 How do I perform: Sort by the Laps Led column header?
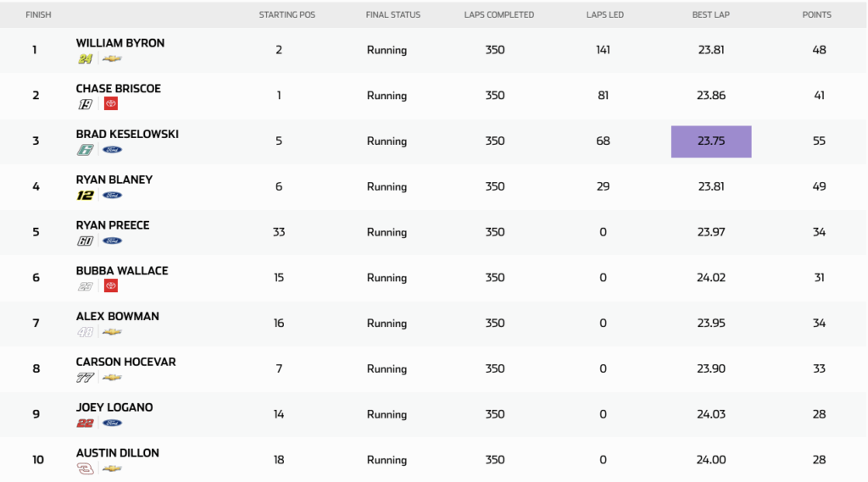pyautogui.click(x=604, y=14)
